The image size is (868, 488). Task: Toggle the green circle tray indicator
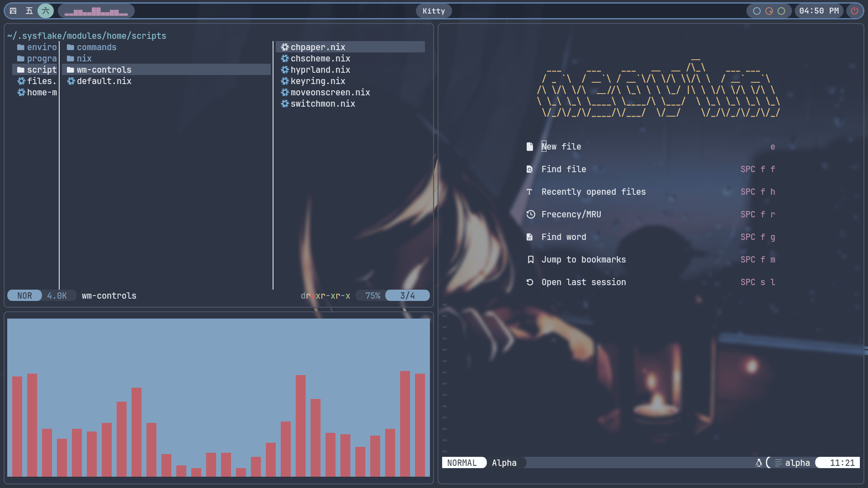(x=781, y=11)
